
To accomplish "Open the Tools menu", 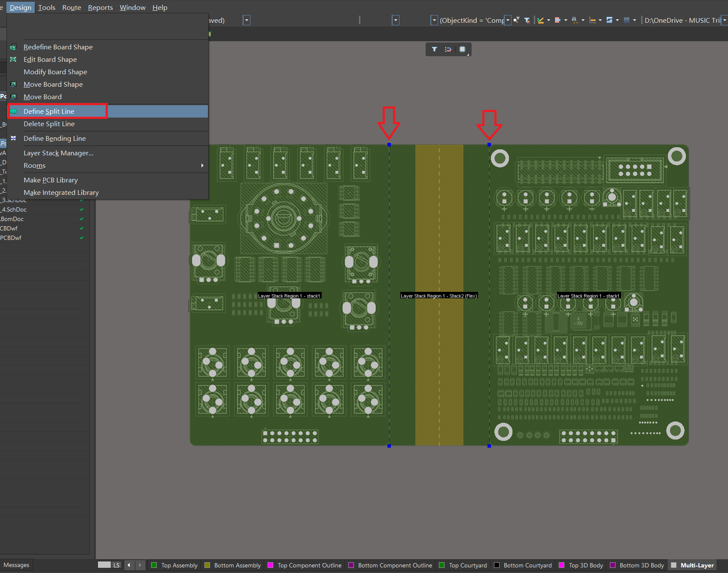I will (x=46, y=7).
